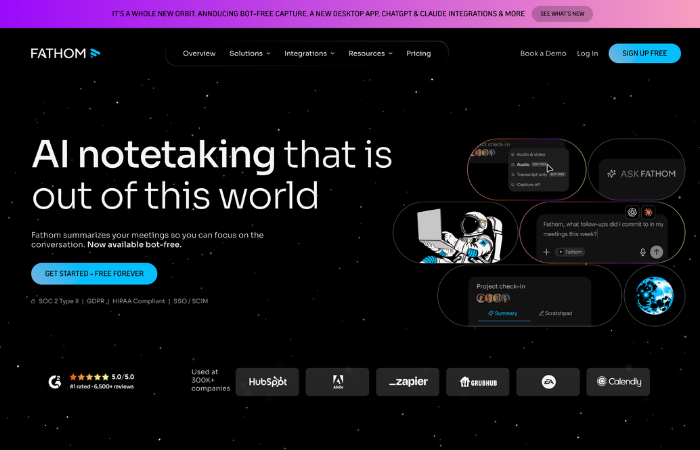Expand the Solutions dropdown menu

(x=250, y=53)
